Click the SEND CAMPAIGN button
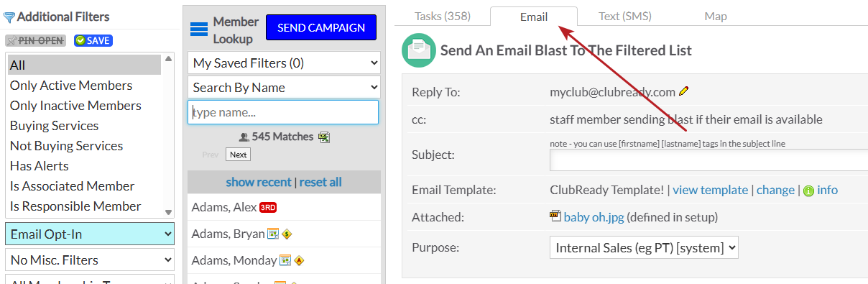This screenshot has width=868, height=284. 321,27
